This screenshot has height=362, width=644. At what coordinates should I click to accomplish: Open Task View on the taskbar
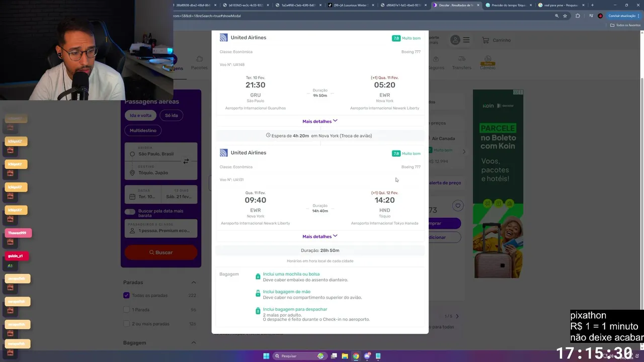(x=334, y=356)
